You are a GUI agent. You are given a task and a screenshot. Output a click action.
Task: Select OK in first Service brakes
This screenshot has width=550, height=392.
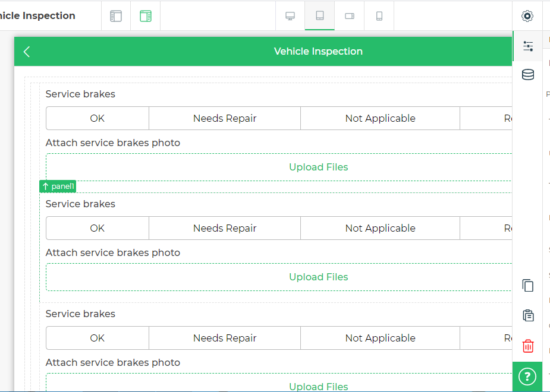click(x=97, y=118)
